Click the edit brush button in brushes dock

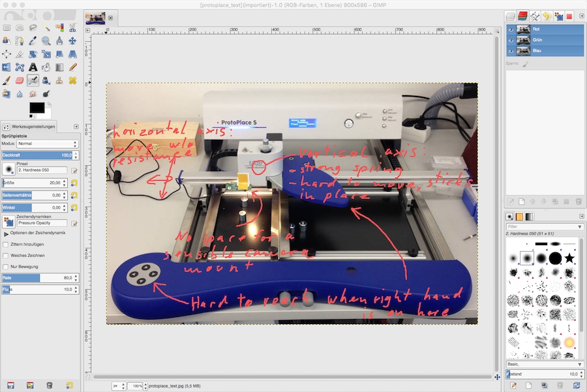[x=513, y=385]
